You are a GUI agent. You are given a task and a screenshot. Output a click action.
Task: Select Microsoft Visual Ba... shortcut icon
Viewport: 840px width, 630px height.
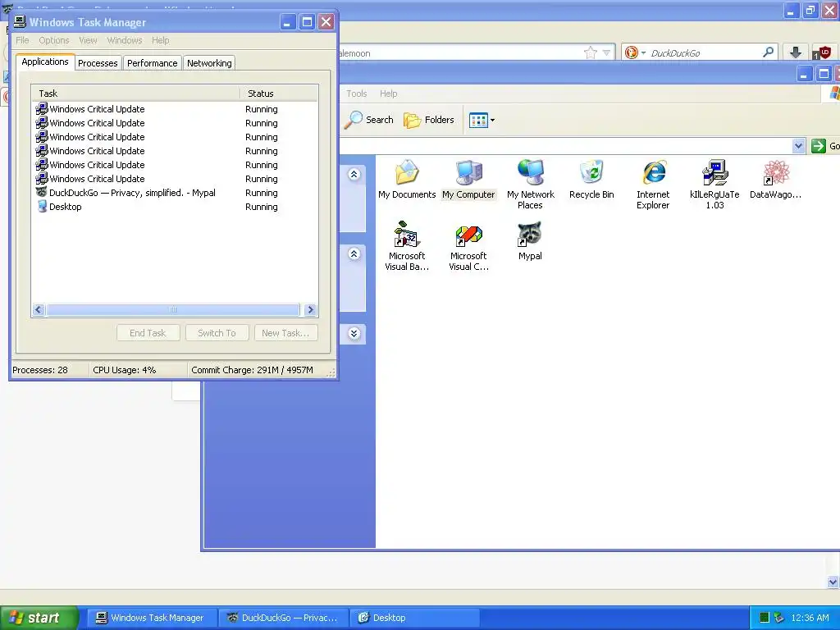(x=407, y=246)
